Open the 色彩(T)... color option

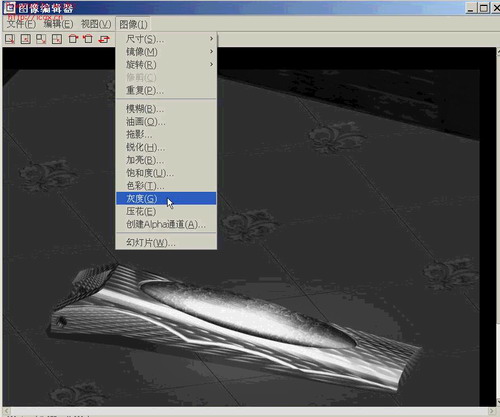(166, 185)
